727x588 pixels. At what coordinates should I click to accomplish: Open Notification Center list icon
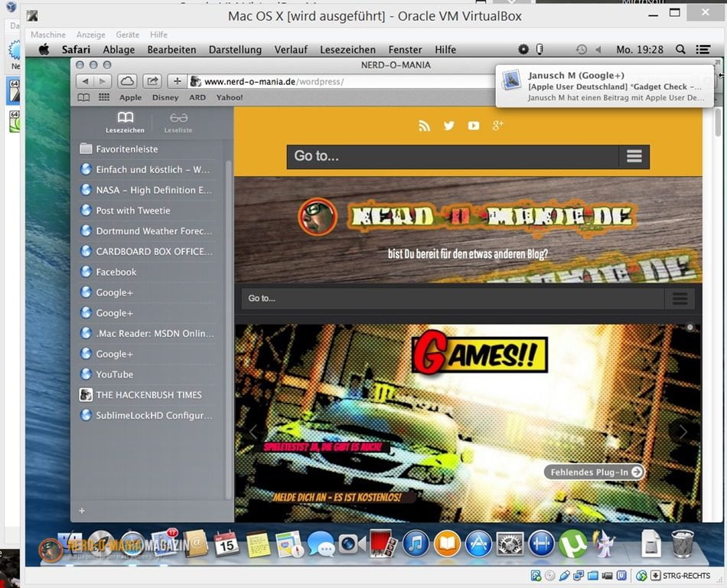[x=703, y=50]
